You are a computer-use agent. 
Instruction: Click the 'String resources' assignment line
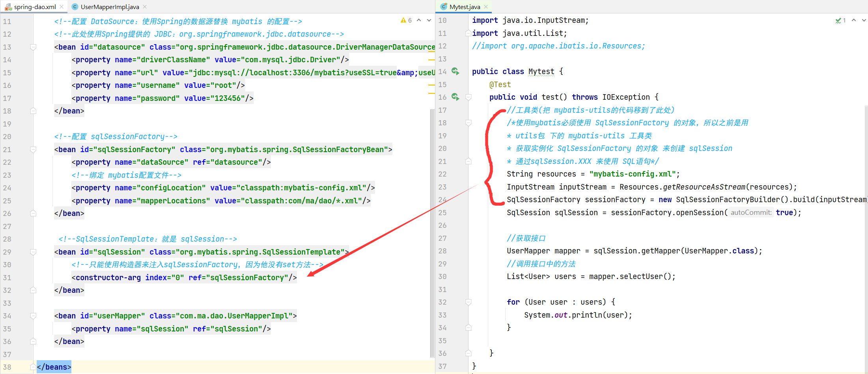(x=593, y=174)
